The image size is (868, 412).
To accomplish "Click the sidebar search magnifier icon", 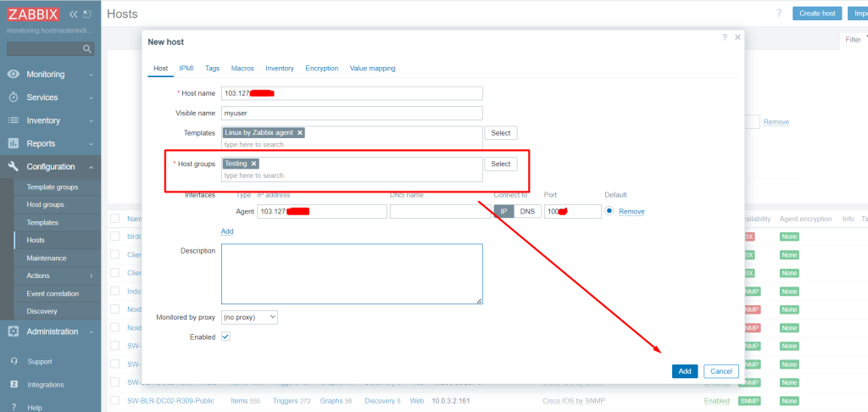I will point(87,48).
